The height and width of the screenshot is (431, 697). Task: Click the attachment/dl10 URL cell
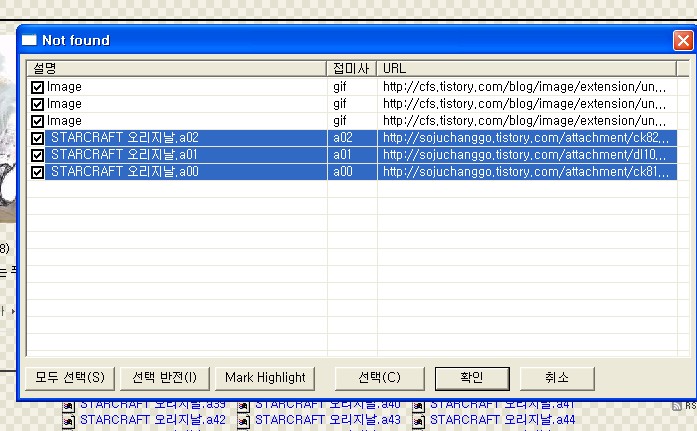click(x=527, y=155)
